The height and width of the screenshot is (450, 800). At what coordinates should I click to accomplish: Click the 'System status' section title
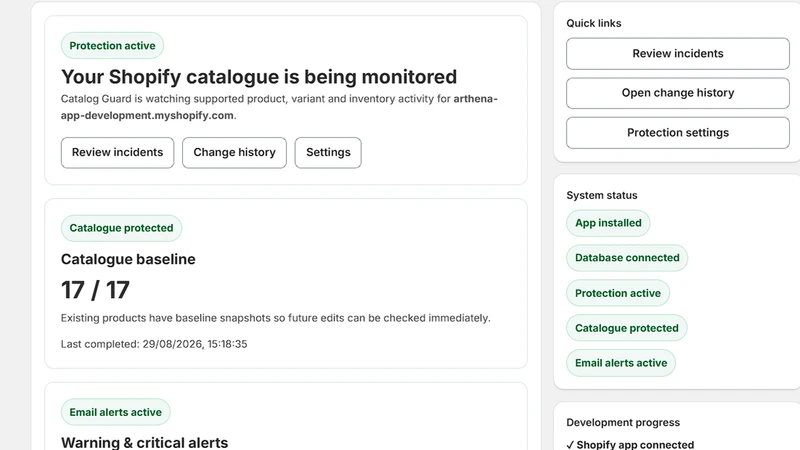602,195
